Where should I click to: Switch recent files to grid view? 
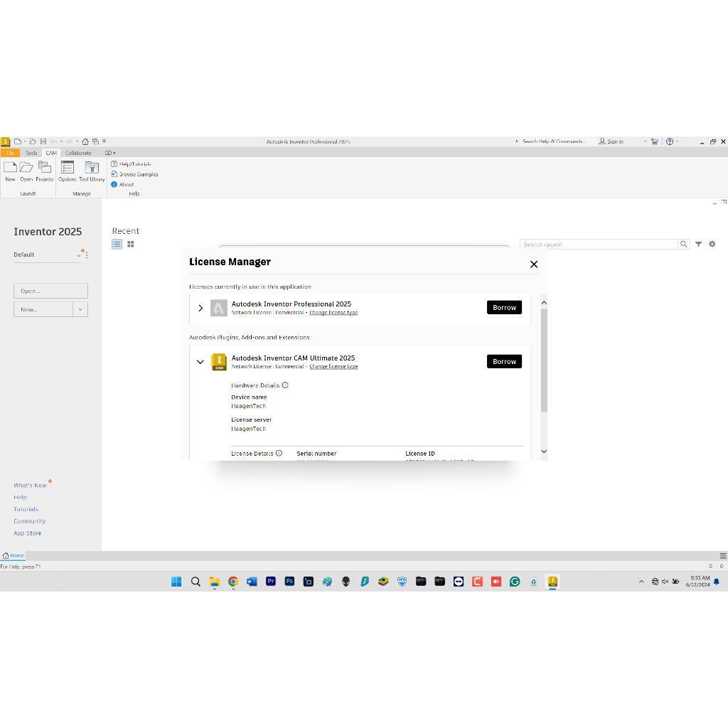[131, 245]
